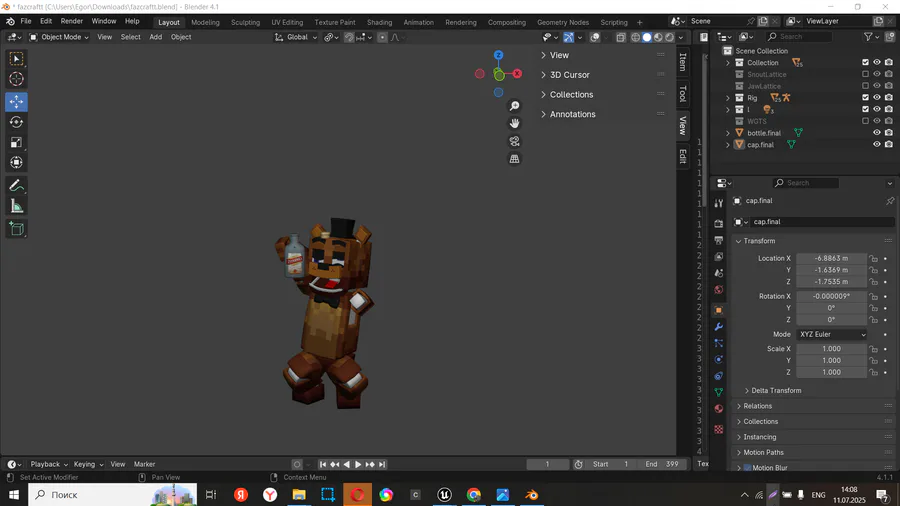This screenshot has height=506, width=900.
Task: Activate the Rotate tool
Action: pos(16,122)
